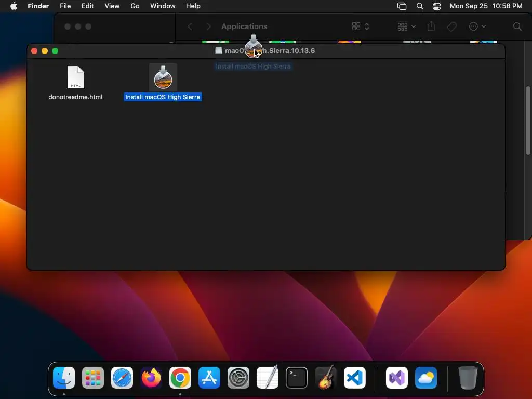Maximize the High Sierra disk image window

(55, 51)
